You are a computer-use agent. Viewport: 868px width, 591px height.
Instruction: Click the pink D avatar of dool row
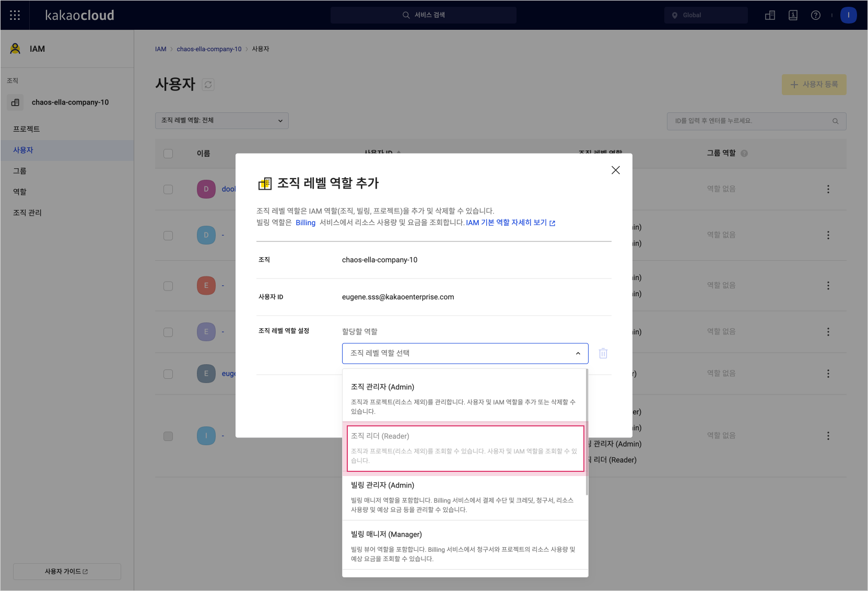point(206,189)
